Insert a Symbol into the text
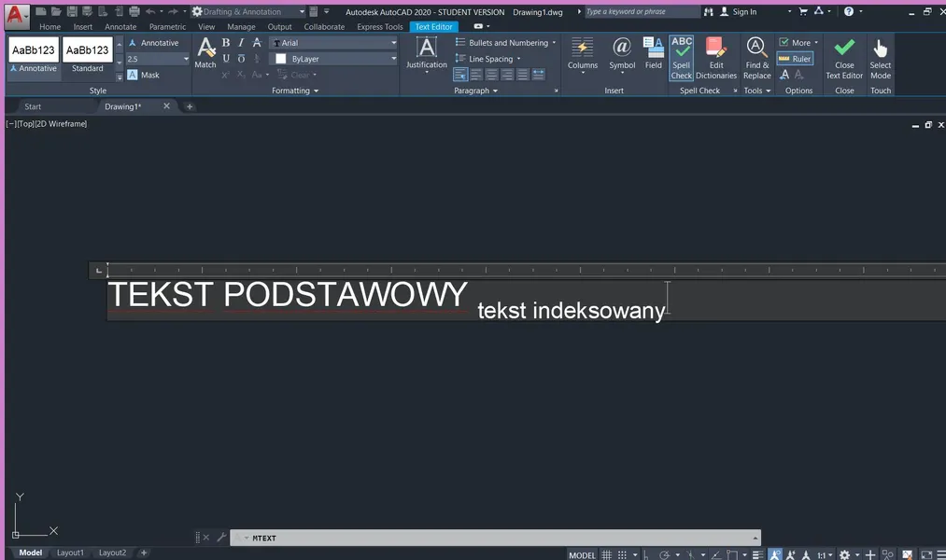 [x=622, y=51]
